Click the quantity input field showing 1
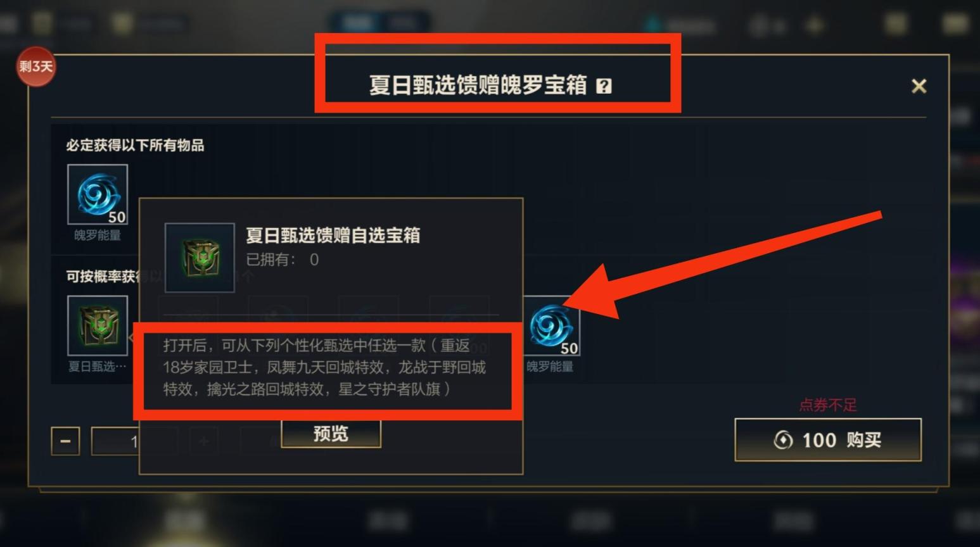The height and width of the screenshot is (547, 980). (115, 441)
